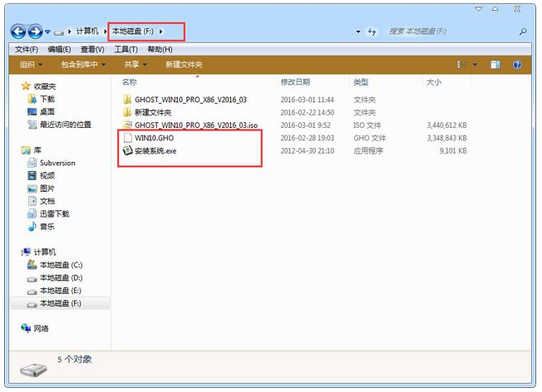Open the help question mark icon
542x392 pixels.
pyautogui.click(x=516, y=64)
